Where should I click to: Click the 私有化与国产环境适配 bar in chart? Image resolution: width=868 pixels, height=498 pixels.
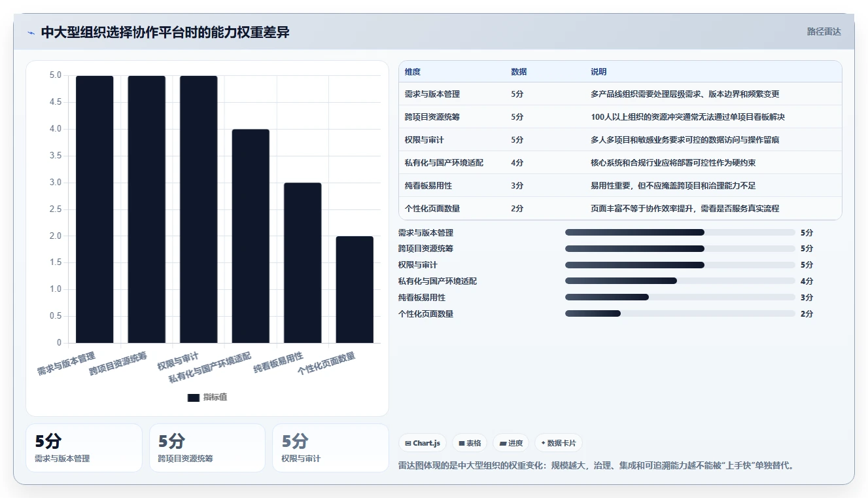tap(251, 236)
